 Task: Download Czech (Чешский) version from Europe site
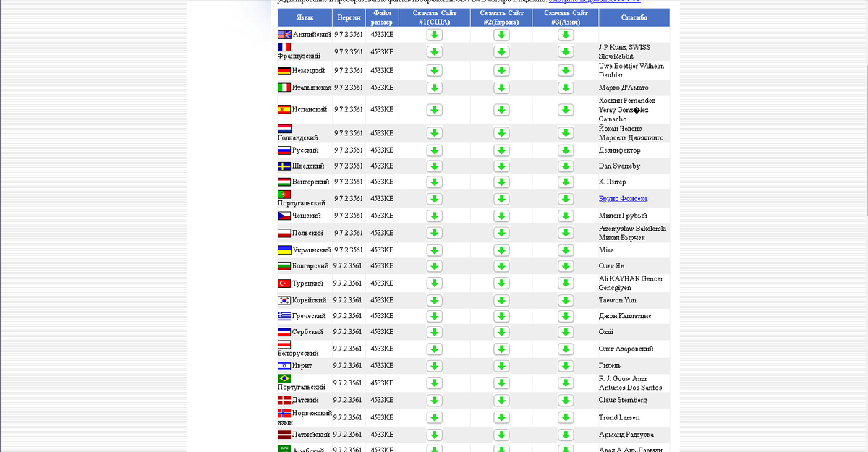click(501, 216)
